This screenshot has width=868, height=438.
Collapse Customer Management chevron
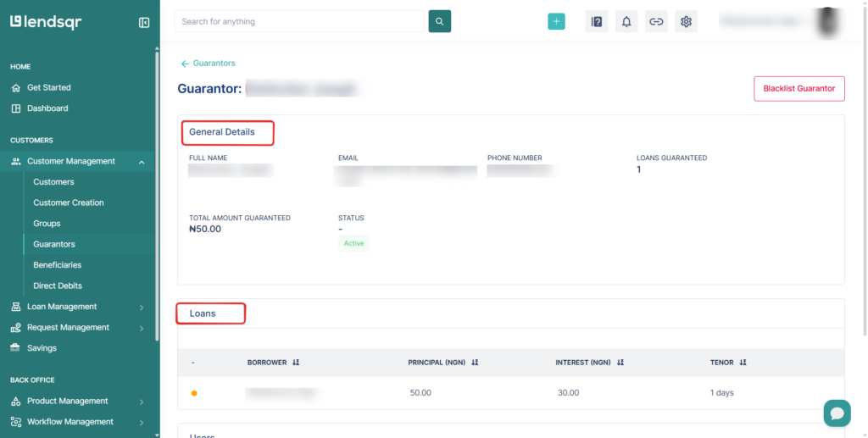click(142, 162)
